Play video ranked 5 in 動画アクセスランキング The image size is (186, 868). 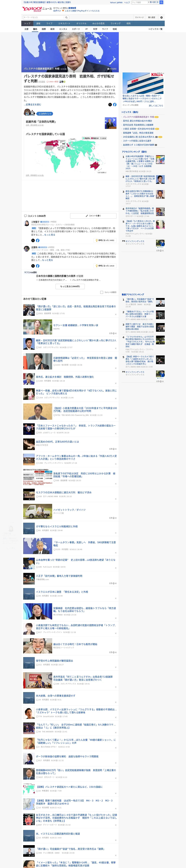[160, 359]
